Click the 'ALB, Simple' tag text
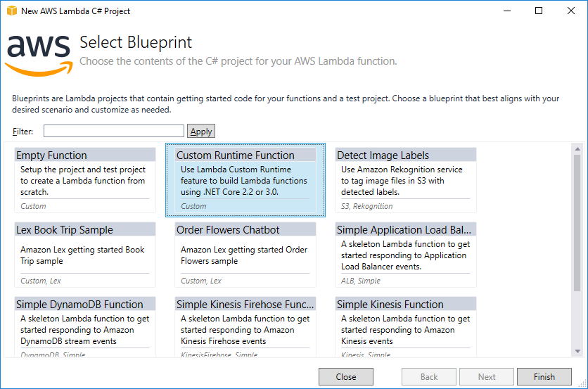The height and width of the screenshot is (389, 588). click(x=360, y=281)
